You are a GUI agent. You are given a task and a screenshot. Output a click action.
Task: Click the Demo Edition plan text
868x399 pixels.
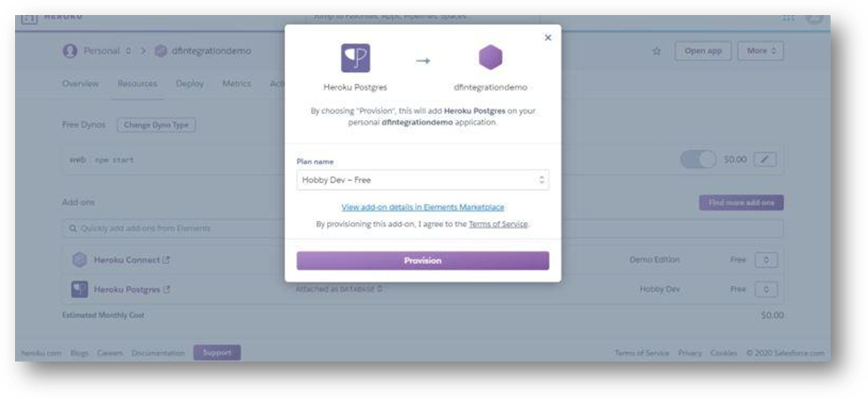pos(655,260)
